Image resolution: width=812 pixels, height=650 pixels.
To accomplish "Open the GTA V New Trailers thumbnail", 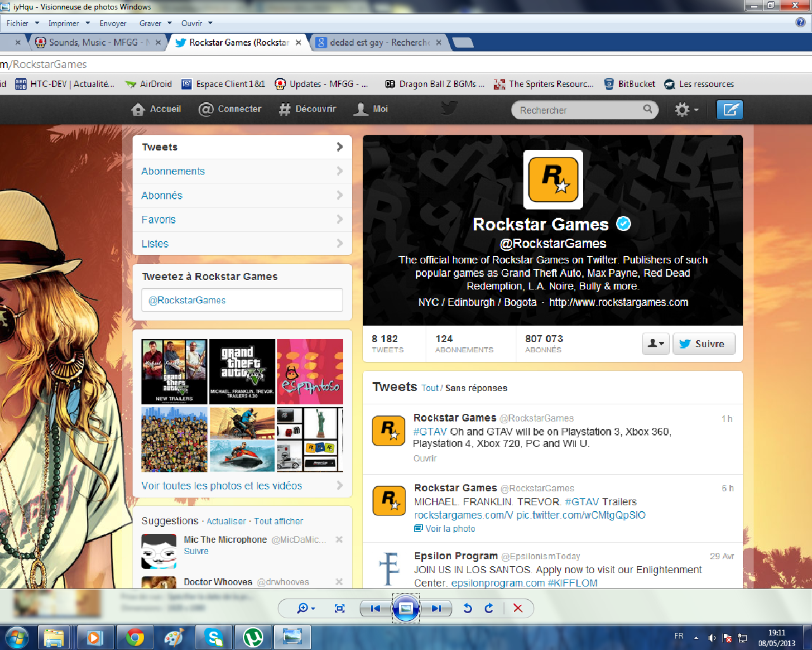I will pos(174,371).
